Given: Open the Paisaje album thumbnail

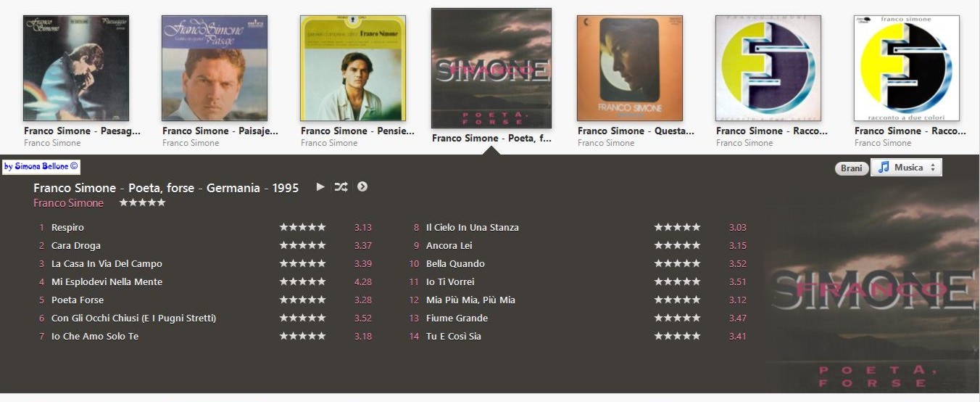Looking at the screenshot, I should coord(215,68).
